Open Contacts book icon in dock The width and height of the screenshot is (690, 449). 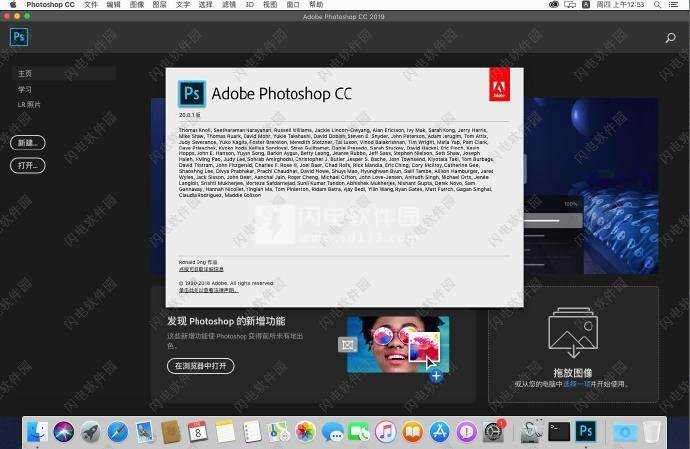pos(171,432)
